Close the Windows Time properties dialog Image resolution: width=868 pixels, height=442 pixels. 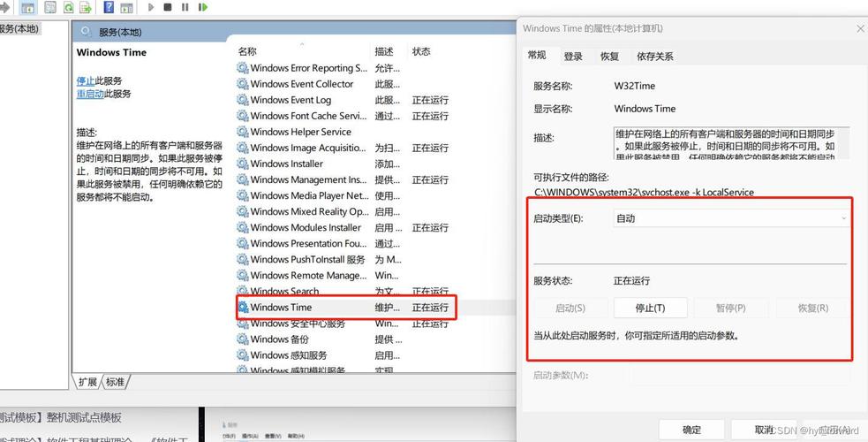(x=860, y=28)
